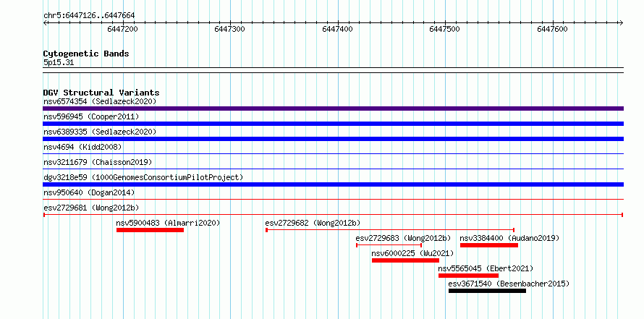Click the blue nsv596945 variant bar

333,124
